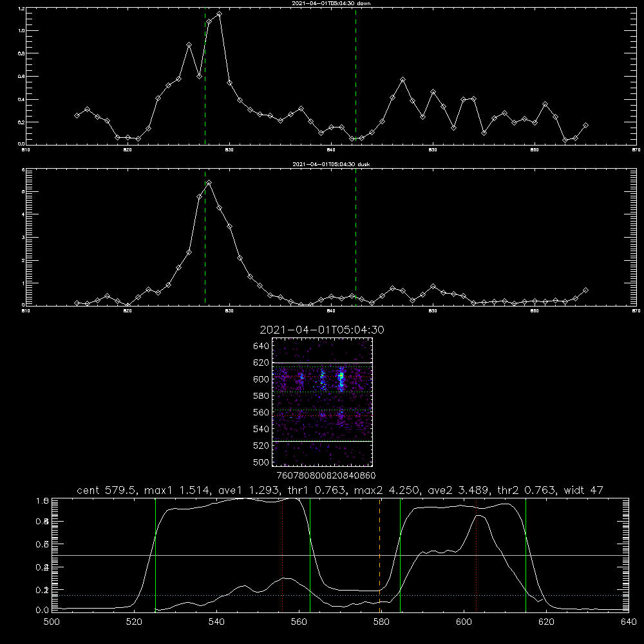
Task: Click the right green dashed line in the dusk plot
Action: 355,238
